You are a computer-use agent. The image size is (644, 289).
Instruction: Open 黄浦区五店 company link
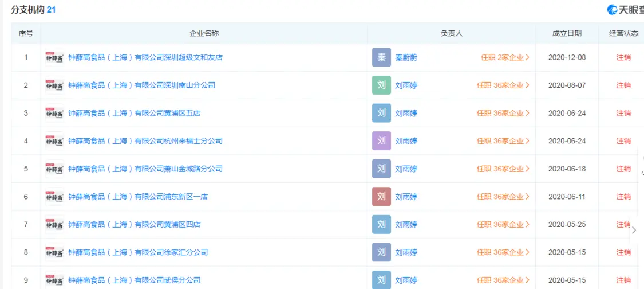(x=134, y=113)
